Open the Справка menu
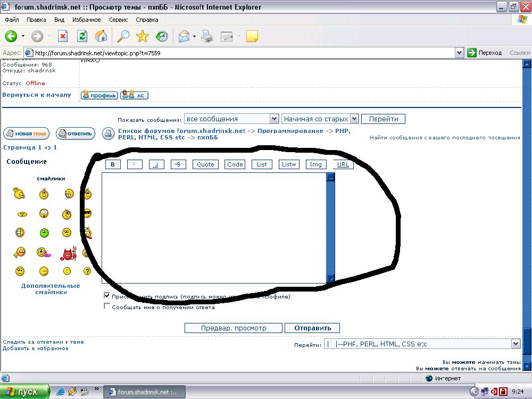 tap(147, 20)
